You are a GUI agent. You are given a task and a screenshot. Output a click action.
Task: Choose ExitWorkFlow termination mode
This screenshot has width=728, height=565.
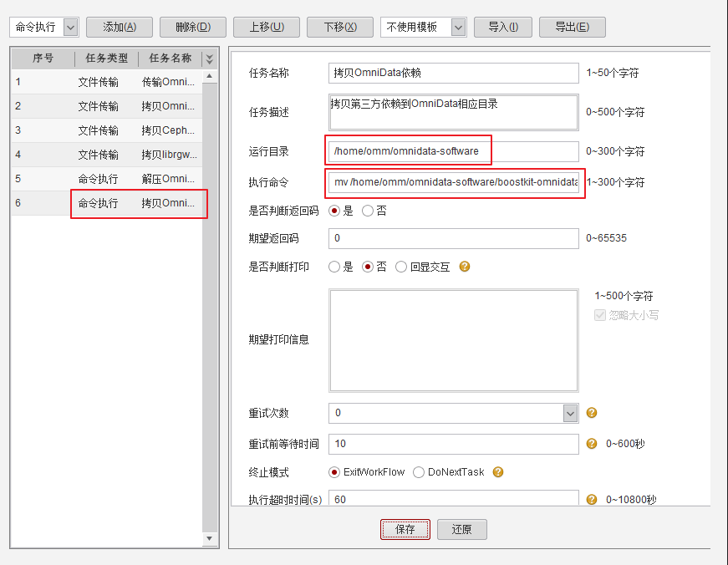pyautogui.click(x=333, y=472)
